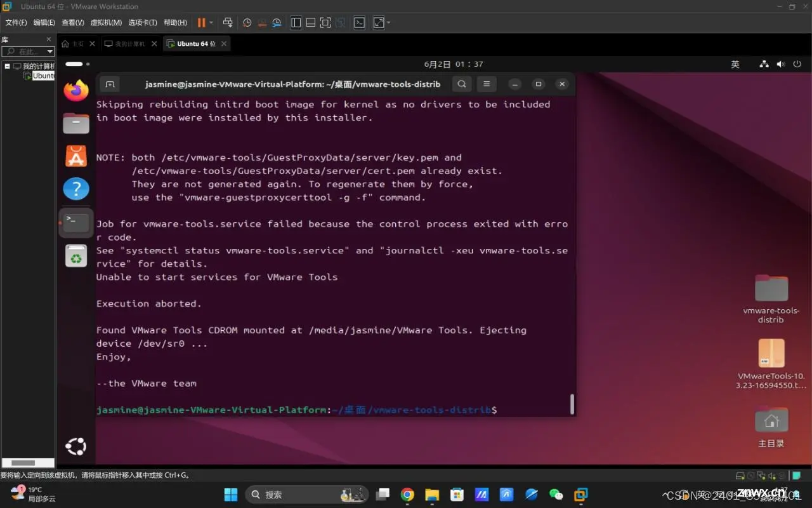812x508 pixels.
Task: Click the Terminal icon in Ubuntu dock
Action: [x=76, y=222]
